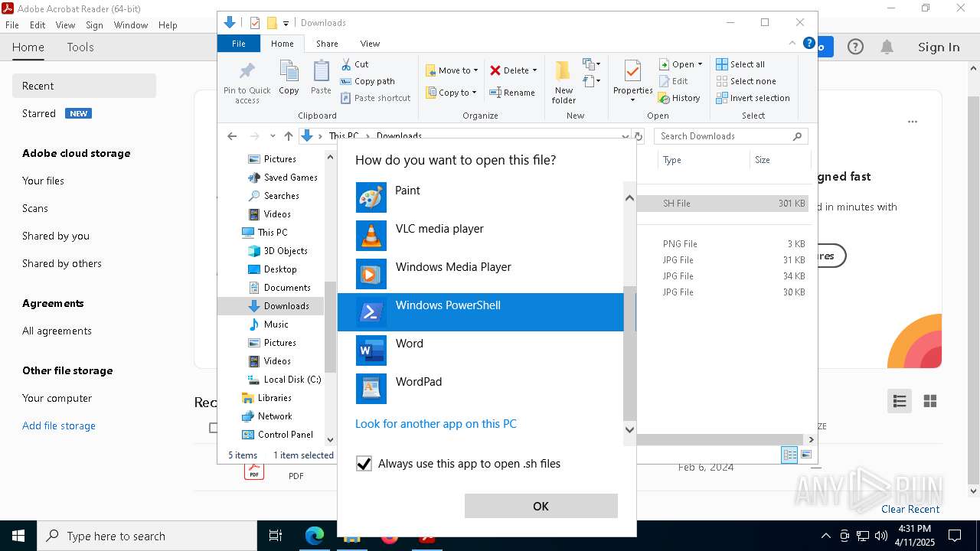Screen dimensions: 980x551
Task: Open Starred files in Acrobat sidebar
Action: [x=39, y=113]
